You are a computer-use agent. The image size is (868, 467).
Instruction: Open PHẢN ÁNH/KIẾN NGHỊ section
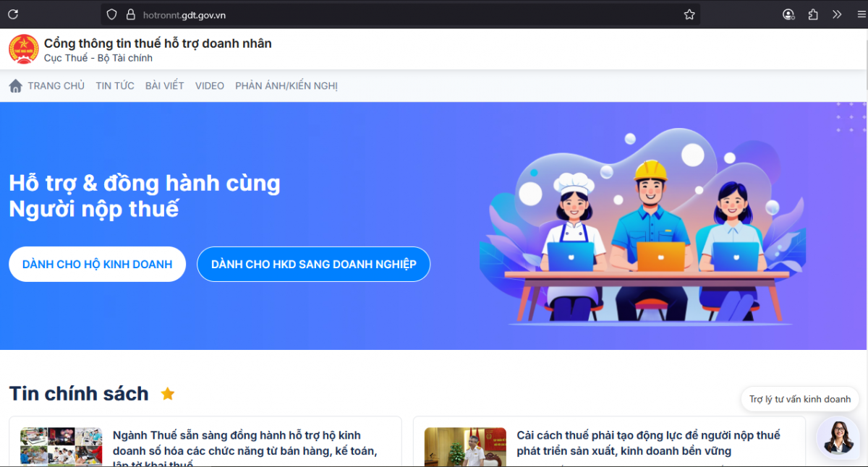pyautogui.click(x=286, y=85)
